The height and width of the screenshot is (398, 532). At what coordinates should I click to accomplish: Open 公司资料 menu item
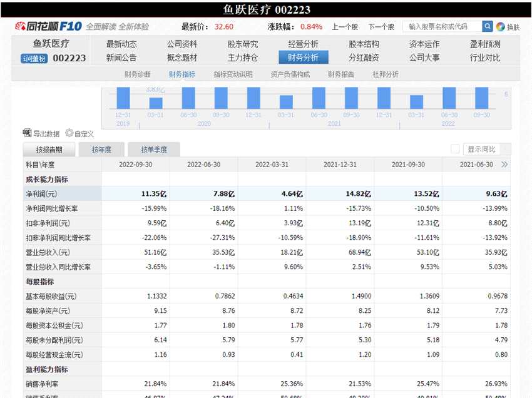(182, 44)
